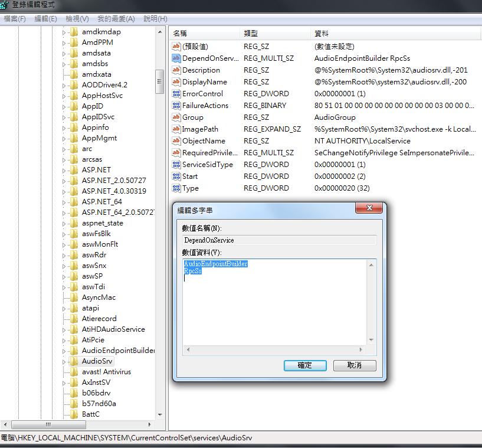The image size is (482, 448).
Task: Click the 數值名稱 DependOnService field
Action: click(x=280, y=240)
